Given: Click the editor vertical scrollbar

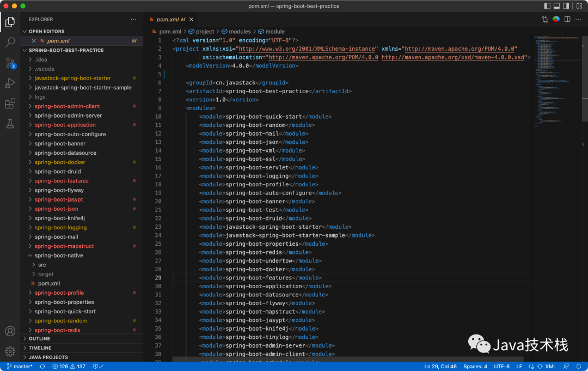Looking at the screenshot, I should pos(585,79).
